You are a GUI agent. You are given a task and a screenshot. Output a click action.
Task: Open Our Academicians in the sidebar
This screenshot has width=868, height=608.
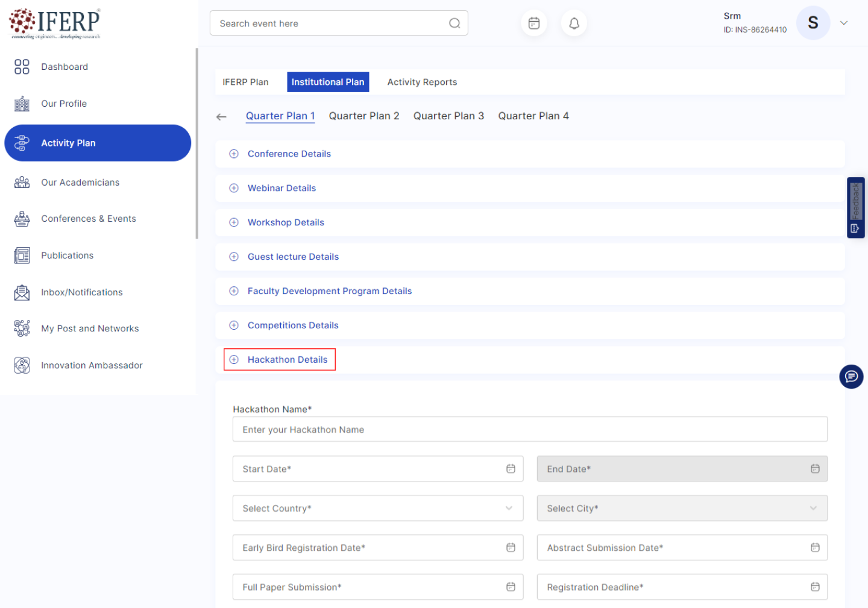pos(80,183)
